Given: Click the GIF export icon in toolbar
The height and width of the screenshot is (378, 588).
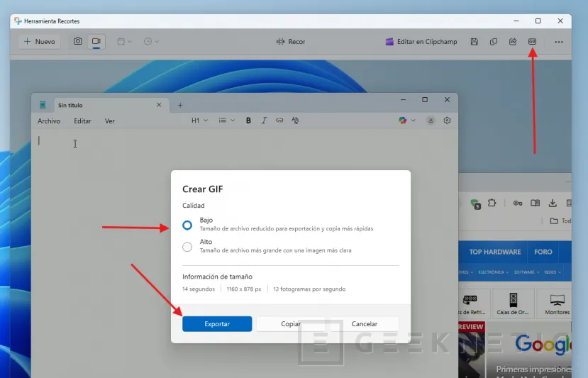Looking at the screenshot, I should click(532, 42).
